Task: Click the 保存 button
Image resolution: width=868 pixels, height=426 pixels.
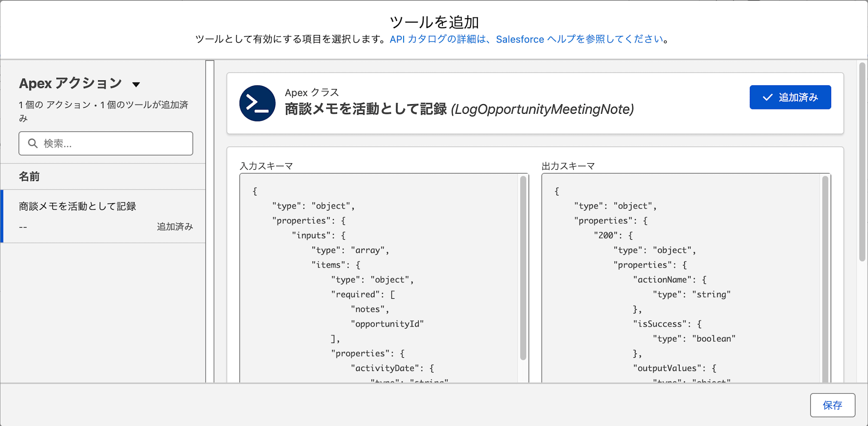Action: 832,405
